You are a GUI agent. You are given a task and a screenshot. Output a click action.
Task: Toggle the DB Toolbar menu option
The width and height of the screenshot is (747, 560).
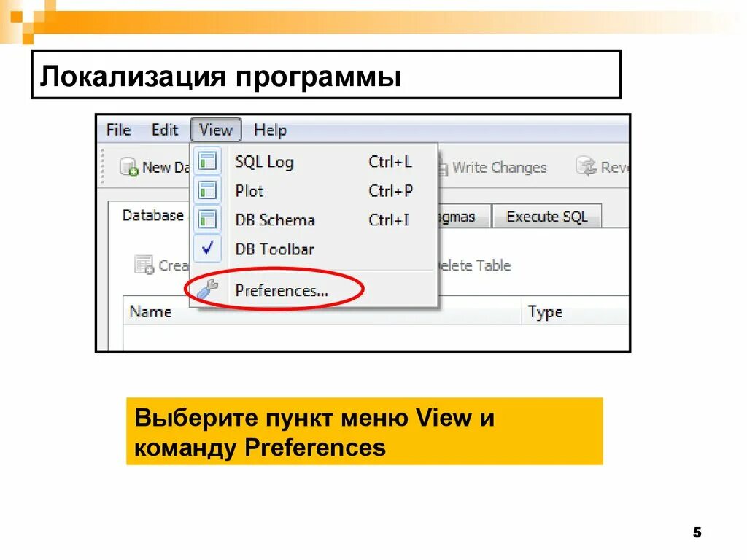(314, 249)
